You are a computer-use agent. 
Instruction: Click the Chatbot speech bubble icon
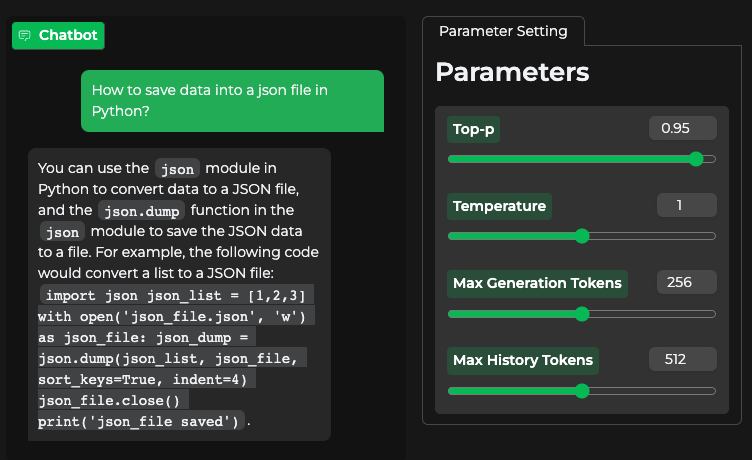tap(24, 35)
